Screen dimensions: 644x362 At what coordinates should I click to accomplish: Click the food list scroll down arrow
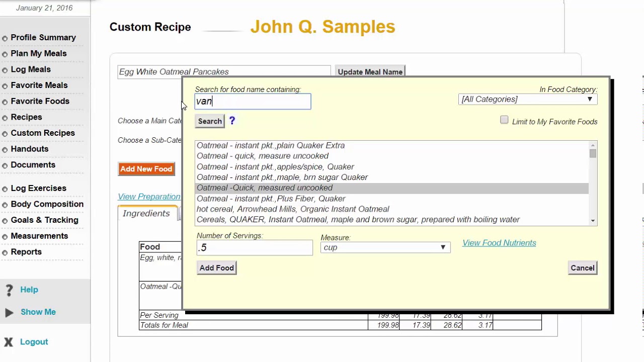pyautogui.click(x=593, y=221)
